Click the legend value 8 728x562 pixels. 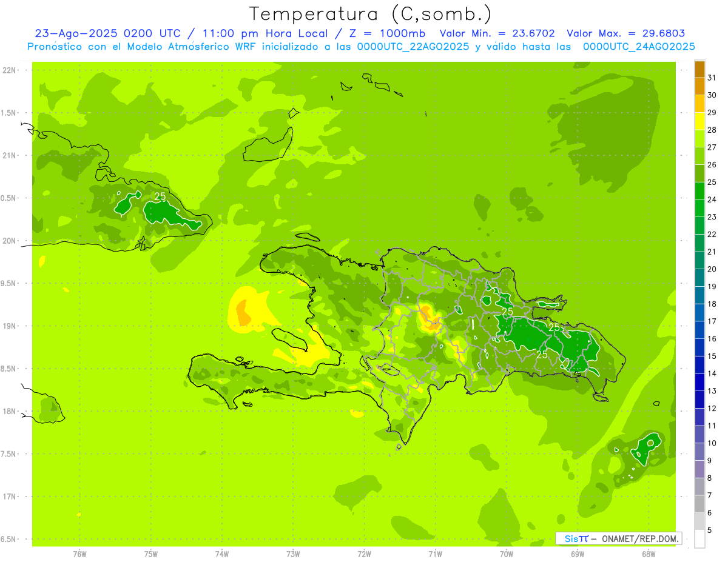coord(710,478)
